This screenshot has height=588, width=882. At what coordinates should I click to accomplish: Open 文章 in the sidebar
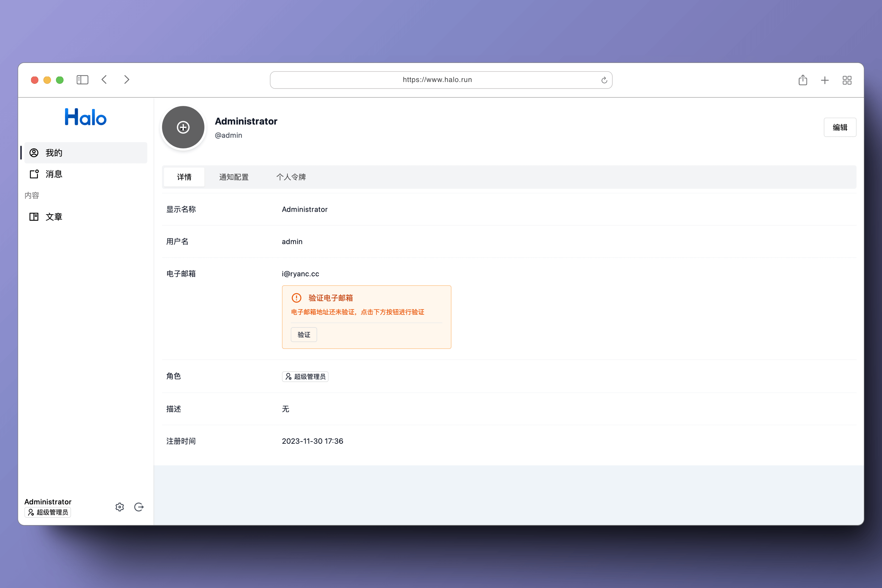(x=54, y=217)
